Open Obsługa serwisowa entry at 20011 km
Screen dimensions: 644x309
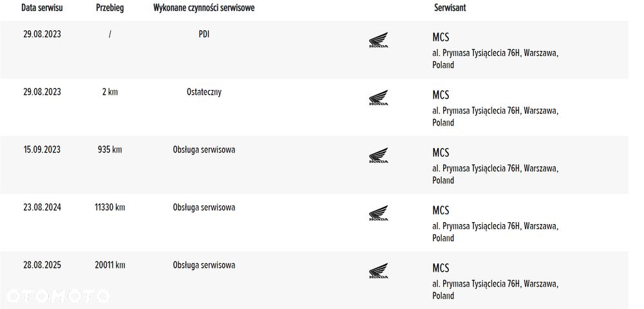[x=204, y=265]
